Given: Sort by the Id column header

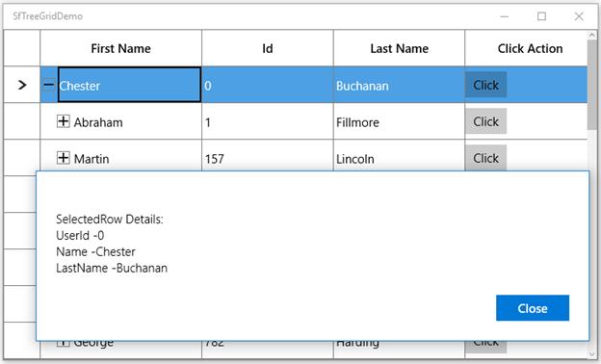Looking at the screenshot, I should (268, 48).
